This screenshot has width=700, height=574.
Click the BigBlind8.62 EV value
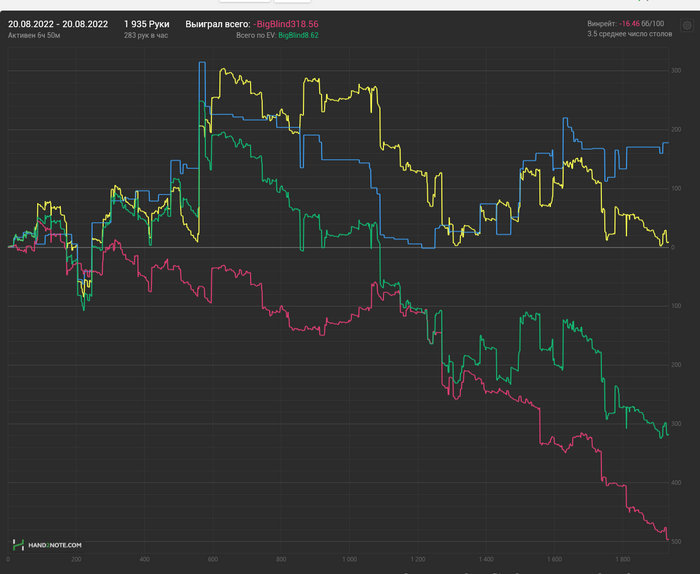point(298,35)
